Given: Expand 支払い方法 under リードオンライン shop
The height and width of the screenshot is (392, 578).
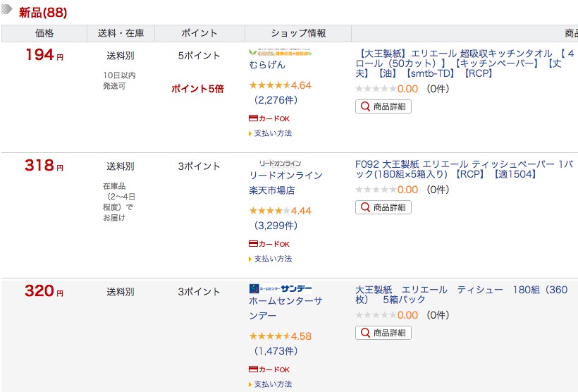Looking at the screenshot, I should [272, 259].
